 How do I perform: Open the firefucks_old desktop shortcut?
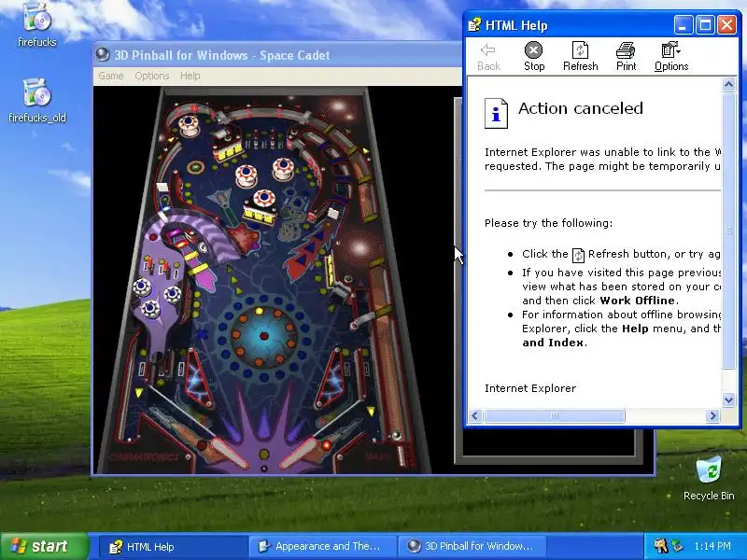(36, 100)
